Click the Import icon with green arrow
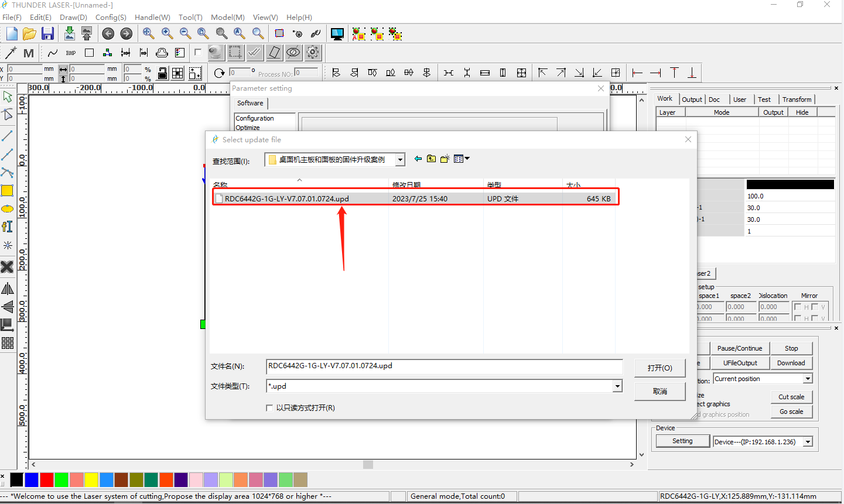 (x=69, y=33)
